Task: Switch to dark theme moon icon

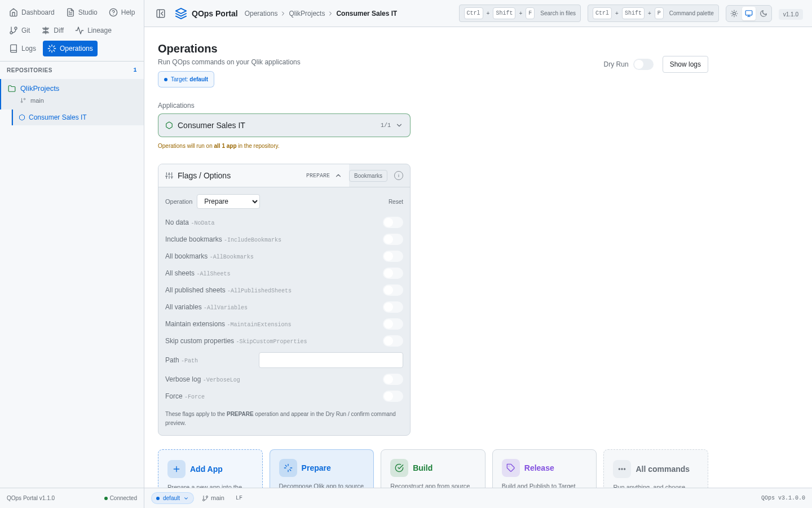Action: [764, 14]
